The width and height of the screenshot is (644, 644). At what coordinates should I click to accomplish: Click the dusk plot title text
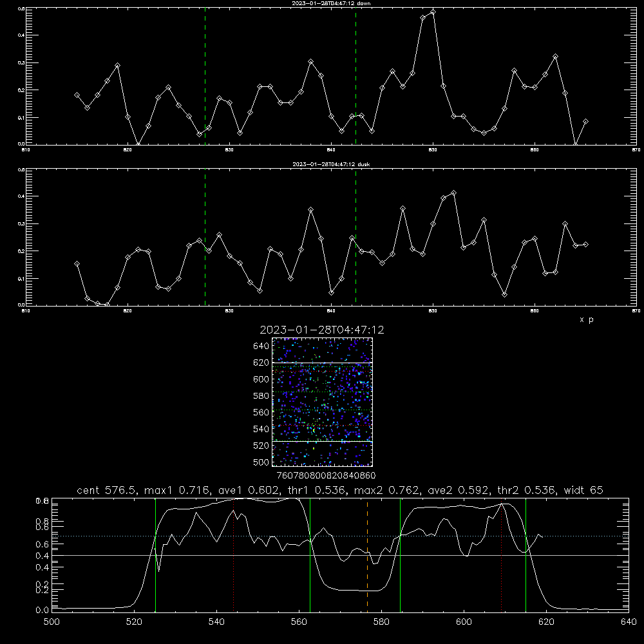click(x=331, y=164)
